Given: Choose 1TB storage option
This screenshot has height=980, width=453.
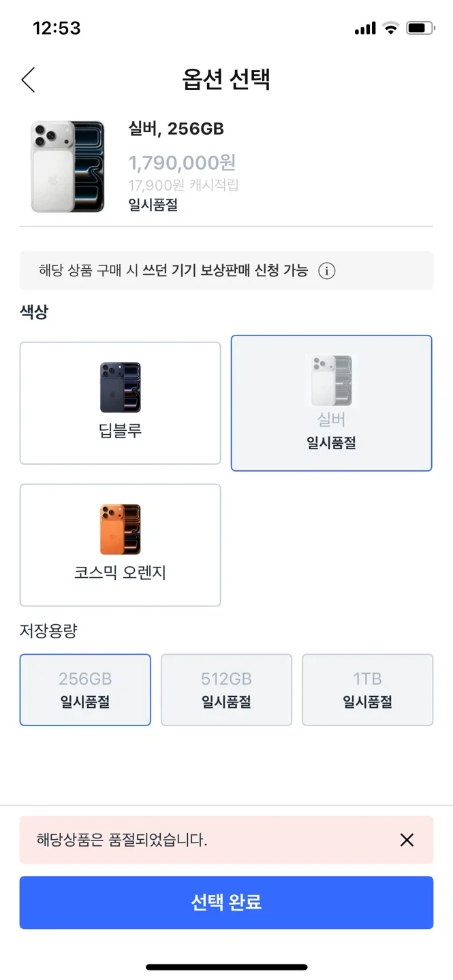Looking at the screenshot, I should (x=367, y=689).
